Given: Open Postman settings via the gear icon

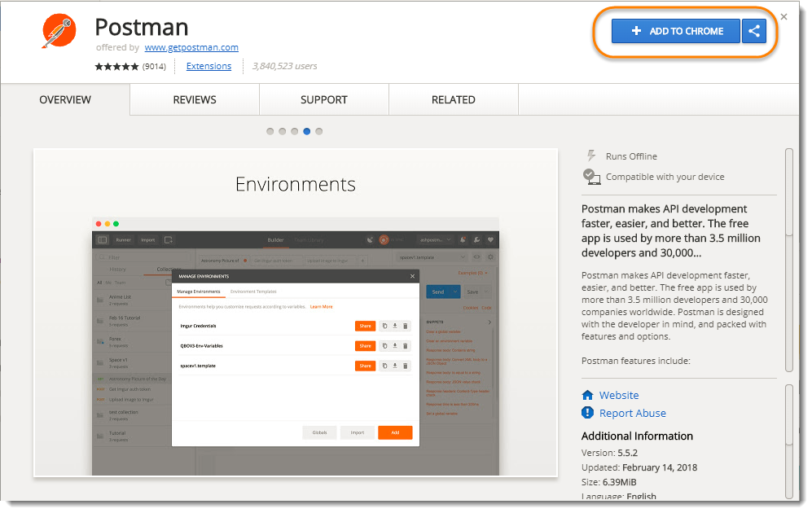Looking at the screenshot, I should tap(490, 257).
